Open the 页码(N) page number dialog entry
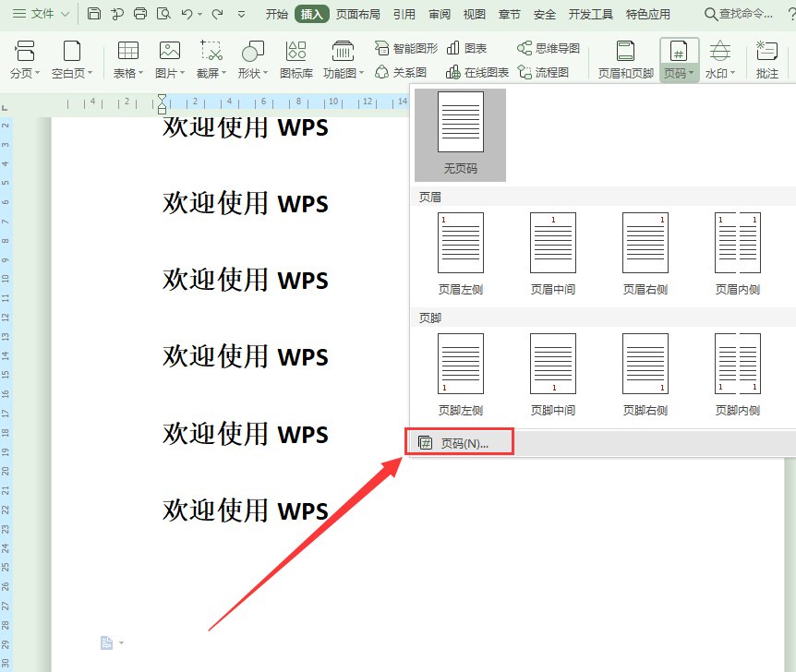796x672 pixels. point(460,441)
